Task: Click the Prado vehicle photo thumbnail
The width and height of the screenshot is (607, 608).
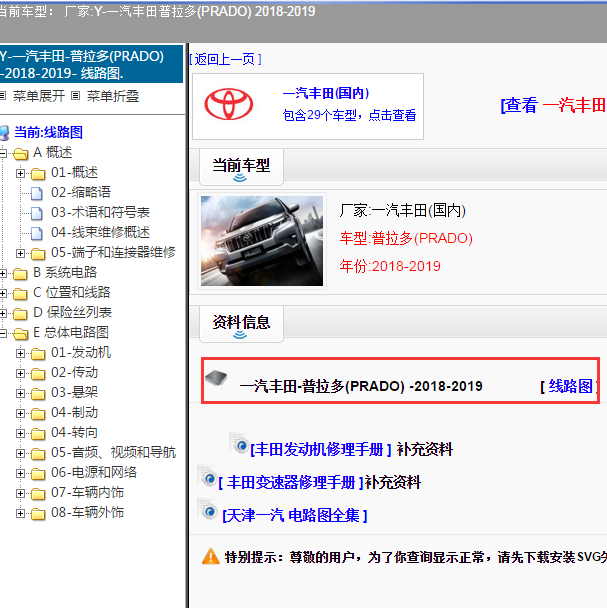Action: click(x=262, y=241)
